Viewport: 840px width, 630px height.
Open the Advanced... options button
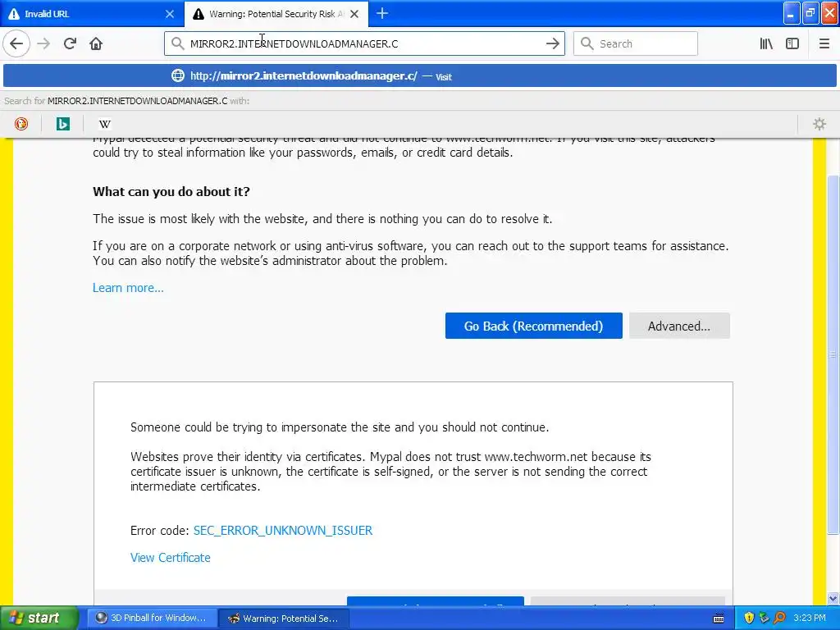point(679,326)
